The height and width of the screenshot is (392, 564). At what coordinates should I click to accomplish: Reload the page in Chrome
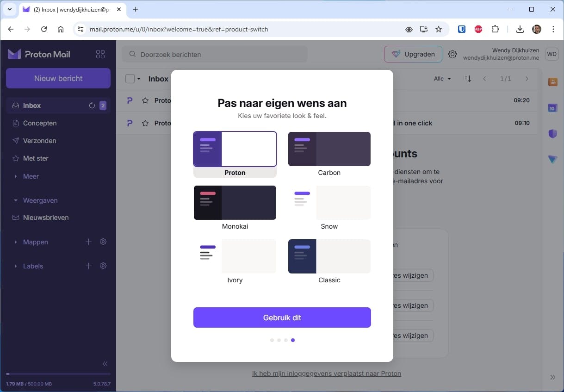(44, 29)
